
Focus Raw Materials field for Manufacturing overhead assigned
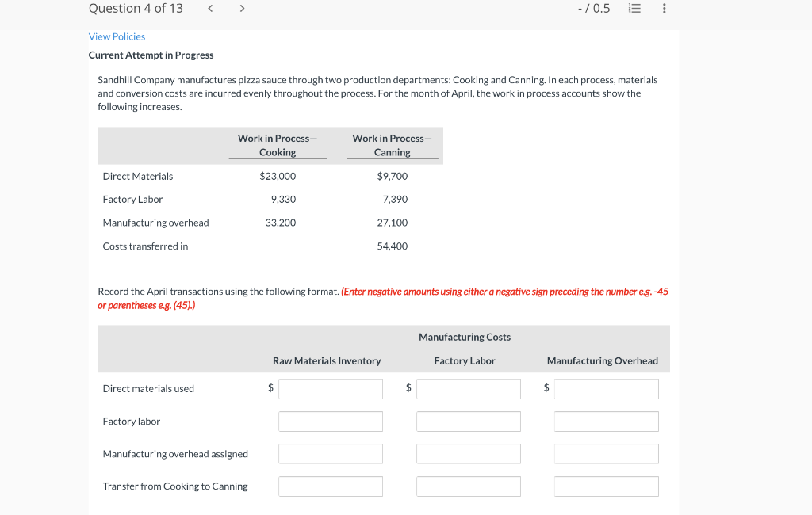click(x=331, y=454)
